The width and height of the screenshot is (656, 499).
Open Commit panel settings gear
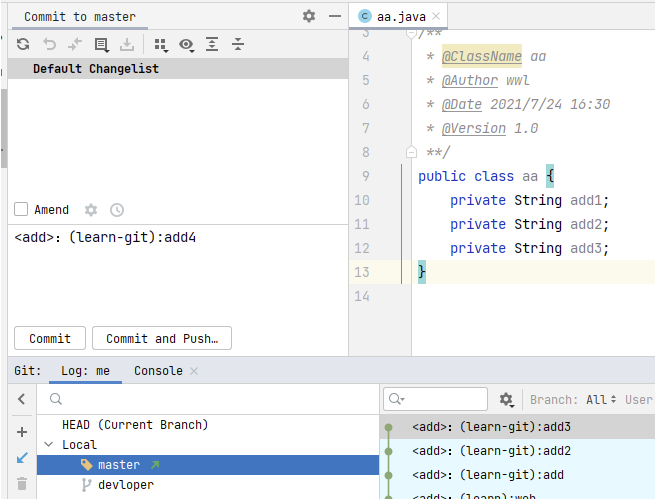click(309, 16)
